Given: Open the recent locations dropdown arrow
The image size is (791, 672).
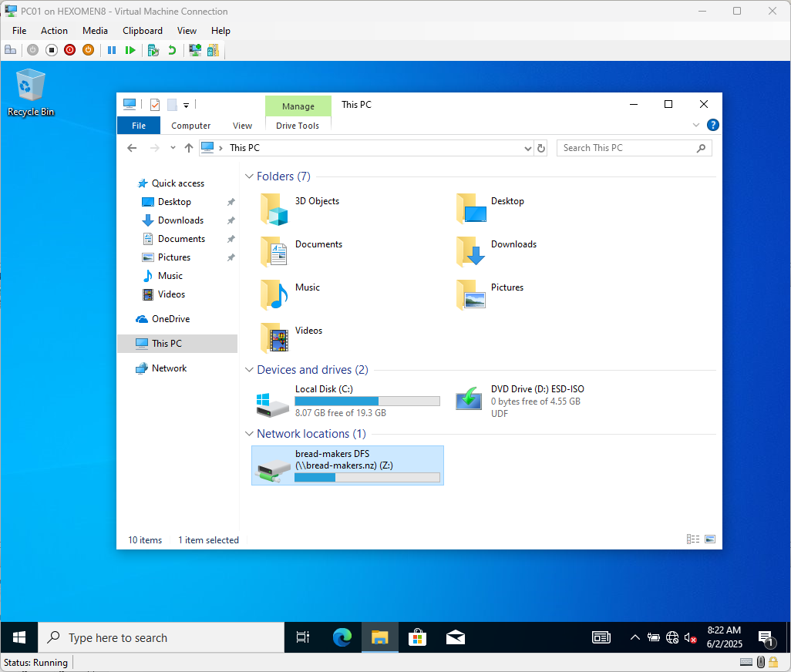Looking at the screenshot, I should pos(173,148).
